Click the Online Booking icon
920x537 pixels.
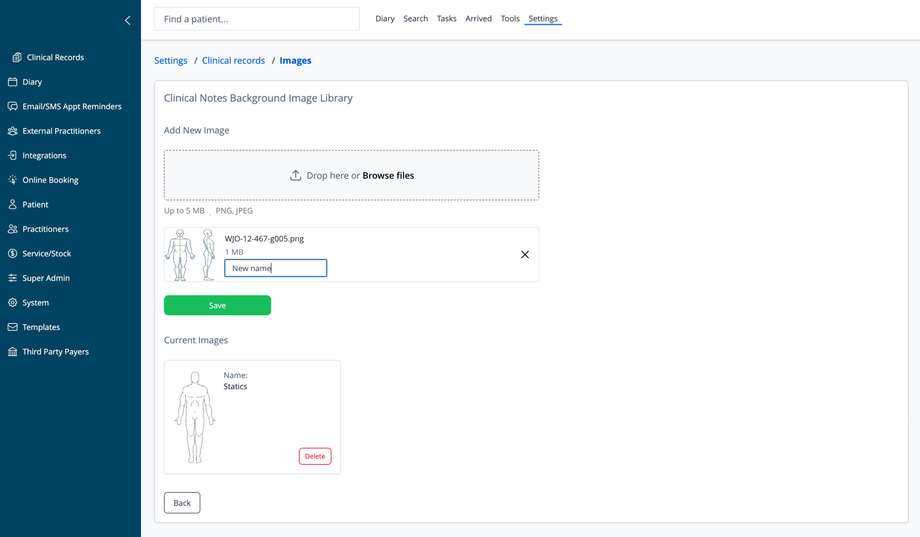click(x=13, y=180)
